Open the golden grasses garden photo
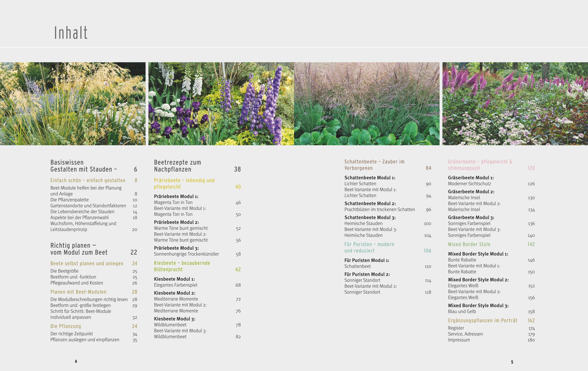 [x=73, y=104]
